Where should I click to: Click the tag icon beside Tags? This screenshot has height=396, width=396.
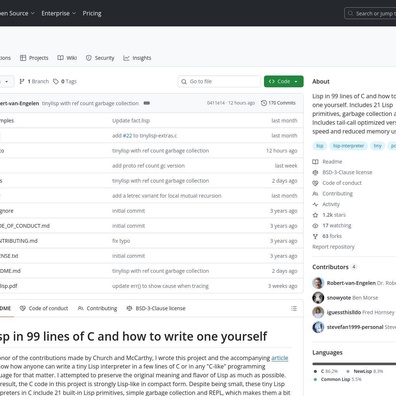(x=56, y=81)
